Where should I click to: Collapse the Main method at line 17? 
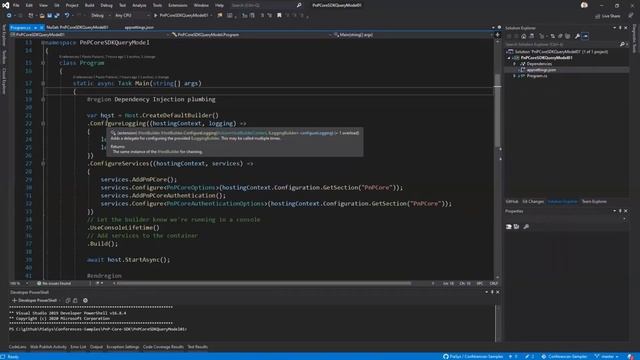pyautogui.click(x=43, y=83)
